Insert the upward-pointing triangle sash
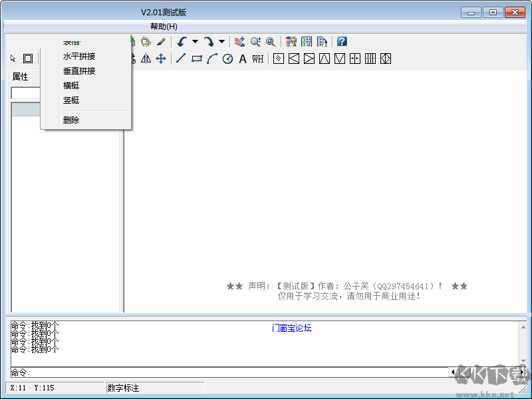The width and height of the screenshot is (532, 399). (325, 59)
